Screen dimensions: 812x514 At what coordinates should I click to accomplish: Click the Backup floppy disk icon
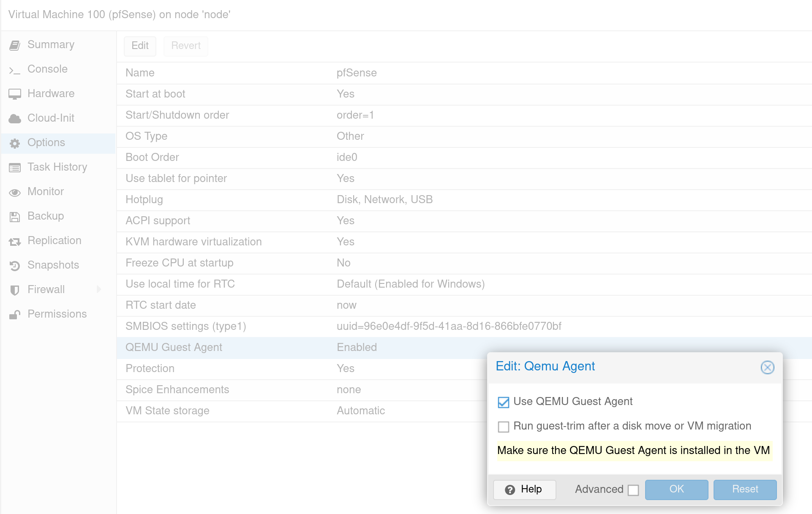click(x=15, y=217)
